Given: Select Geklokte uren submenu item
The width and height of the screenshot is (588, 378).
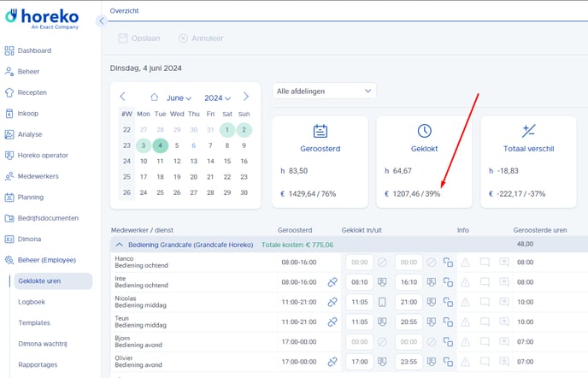Looking at the screenshot, I should click(53, 281).
